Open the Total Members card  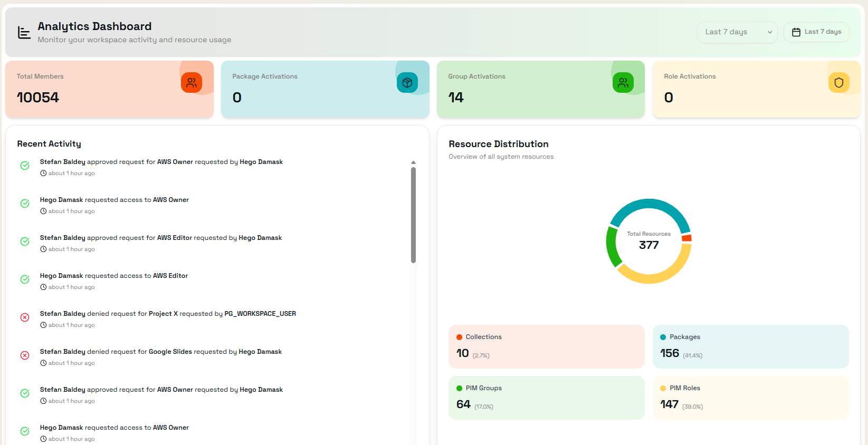click(109, 89)
